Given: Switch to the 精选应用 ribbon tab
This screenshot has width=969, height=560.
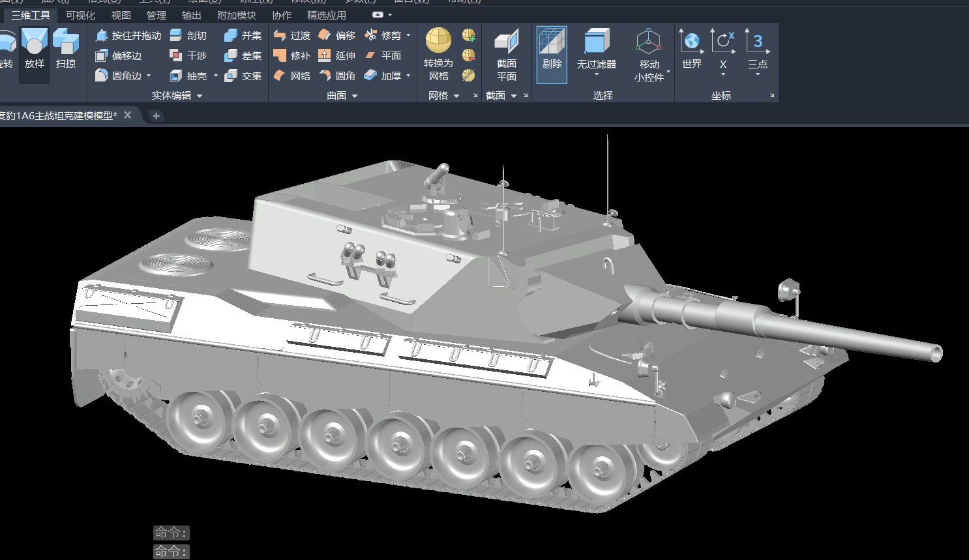Looking at the screenshot, I should click(x=326, y=15).
